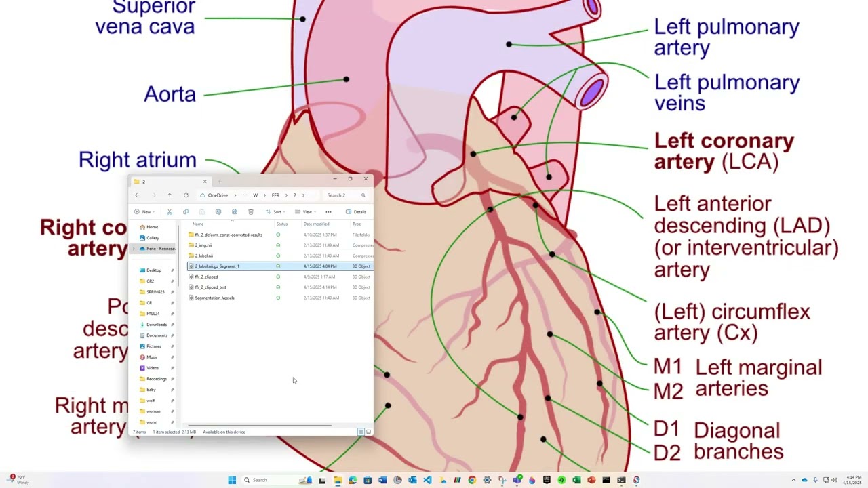
Task: Open Microsoft Word from the taskbar
Action: coord(382,480)
